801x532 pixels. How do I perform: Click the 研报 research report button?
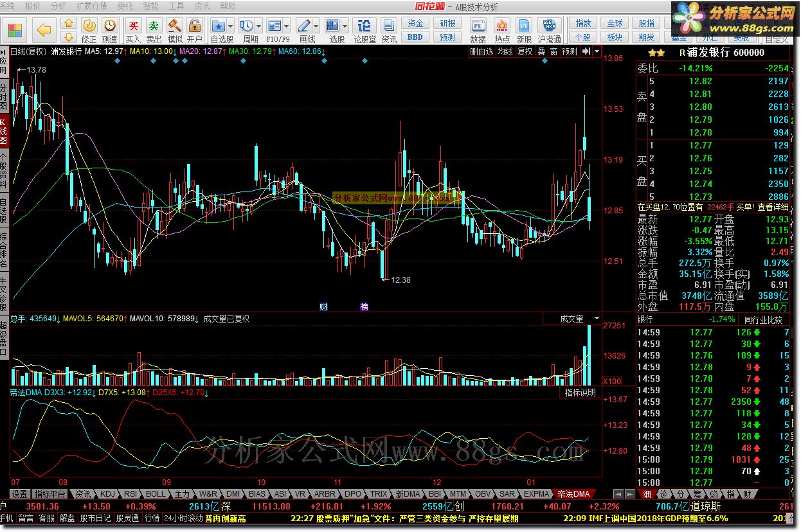[447, 24]
